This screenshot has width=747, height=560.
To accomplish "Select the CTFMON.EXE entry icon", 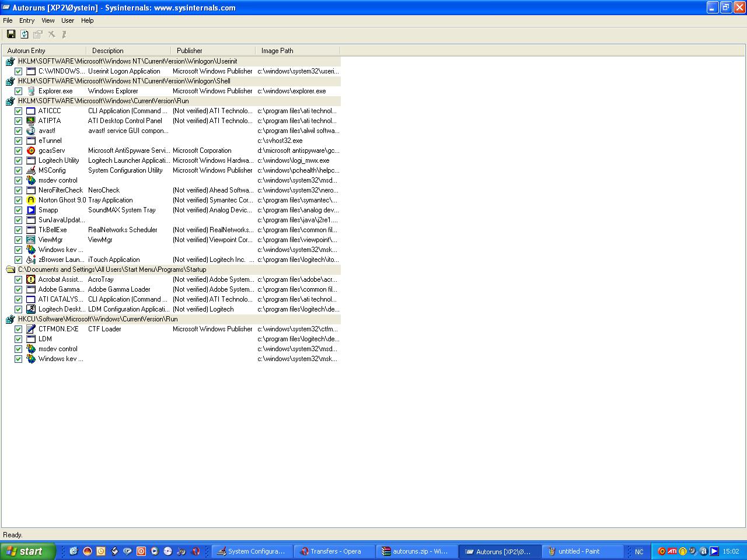I will [31, 329].
